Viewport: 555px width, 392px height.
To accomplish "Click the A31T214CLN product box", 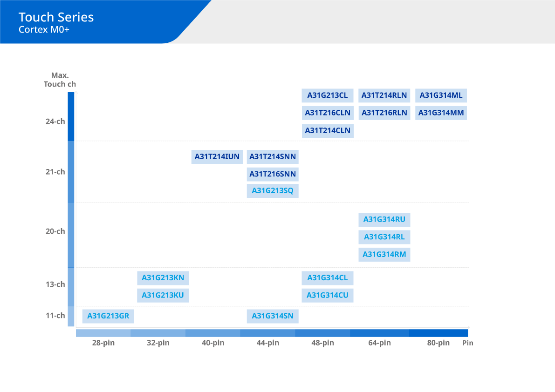I will (327, 131).
